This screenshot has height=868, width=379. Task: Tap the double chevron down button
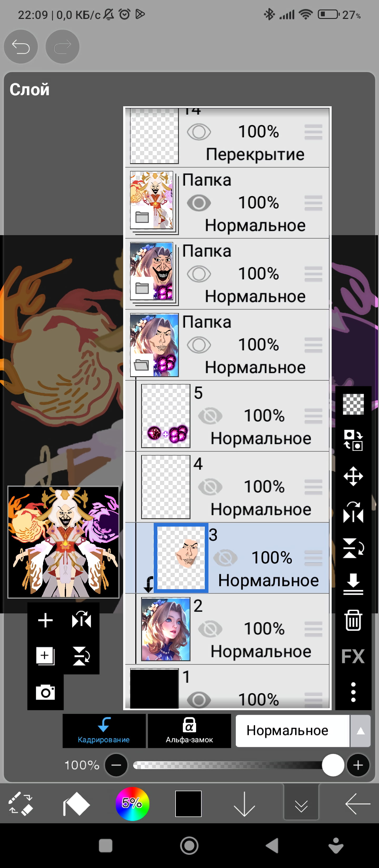click(x=301, y=804)
